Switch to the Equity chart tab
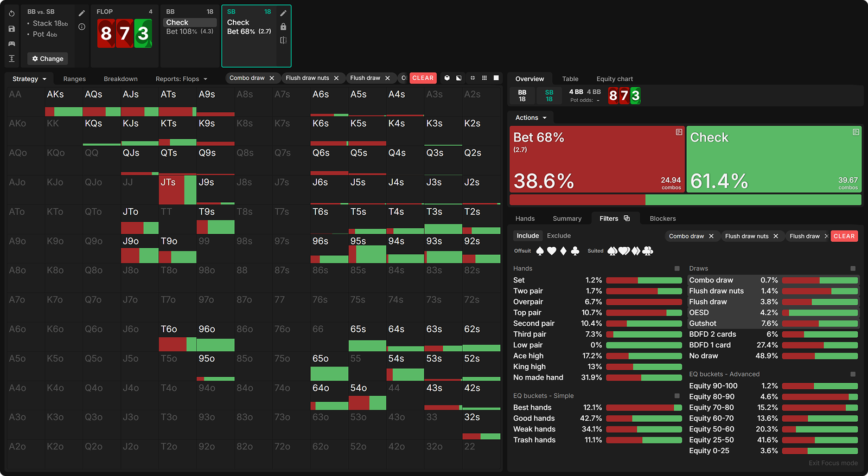Image resolution: width=868 pixels, height=476 pixels. click(x=615, y=79)
